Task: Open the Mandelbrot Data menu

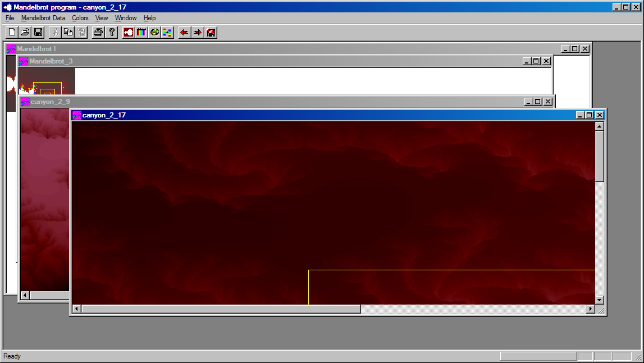Action: tap(43, 18)
